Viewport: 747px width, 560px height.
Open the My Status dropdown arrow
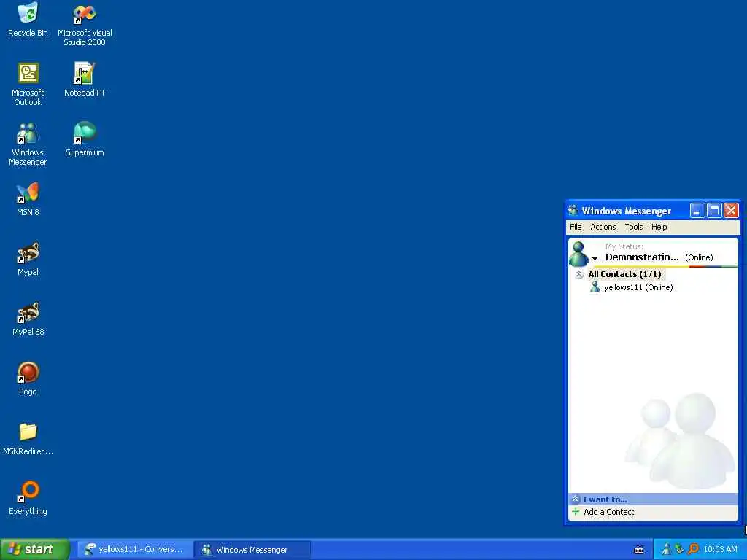595,258
